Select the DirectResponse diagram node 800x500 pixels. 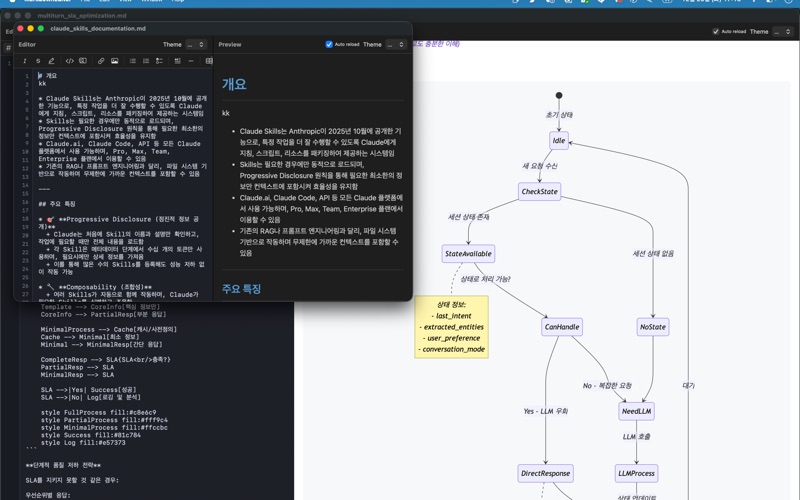point(545,473)
